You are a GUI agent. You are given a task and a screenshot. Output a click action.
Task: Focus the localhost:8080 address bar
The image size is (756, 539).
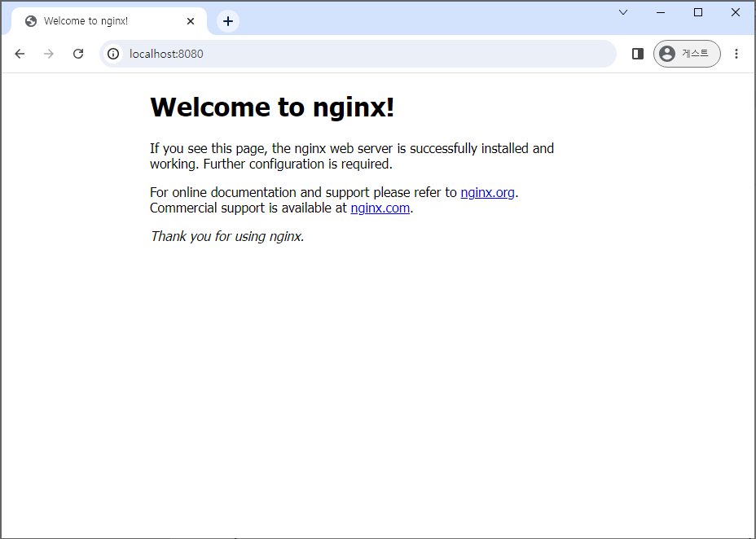pyautogui.click(x=358, y=54)
